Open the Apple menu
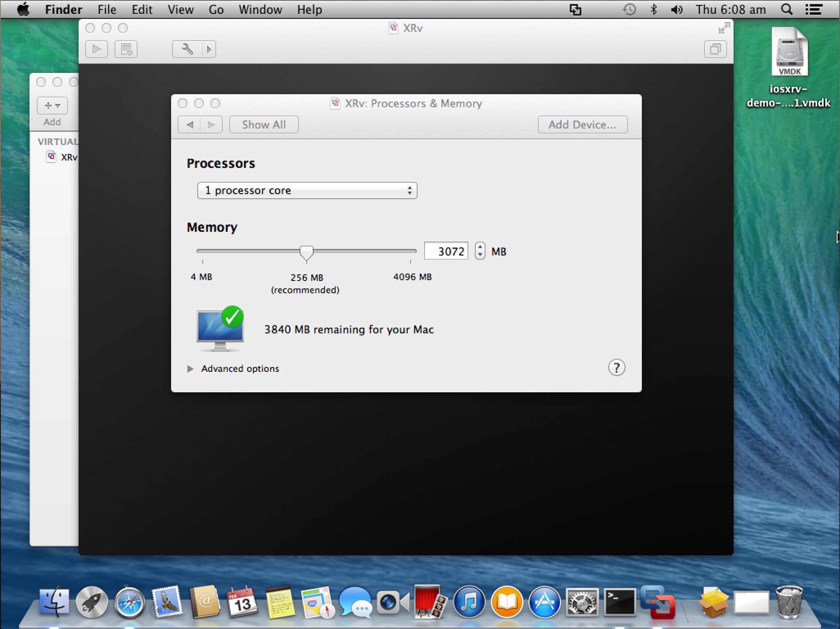 coord(23,9)
